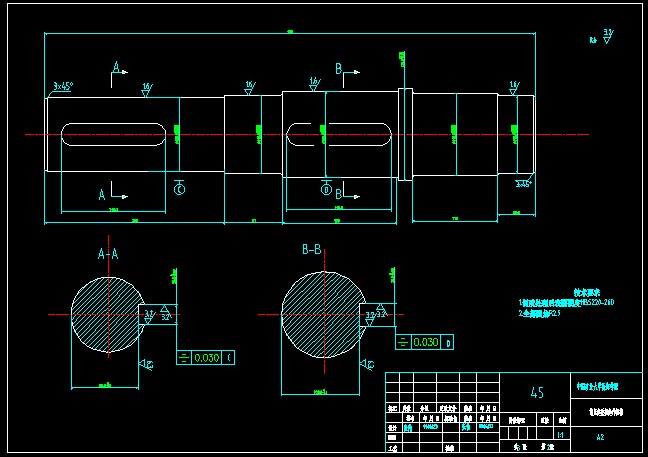648x457 pixels.
Task: Select the B-B section view label
Action: [x=312, y=250]
